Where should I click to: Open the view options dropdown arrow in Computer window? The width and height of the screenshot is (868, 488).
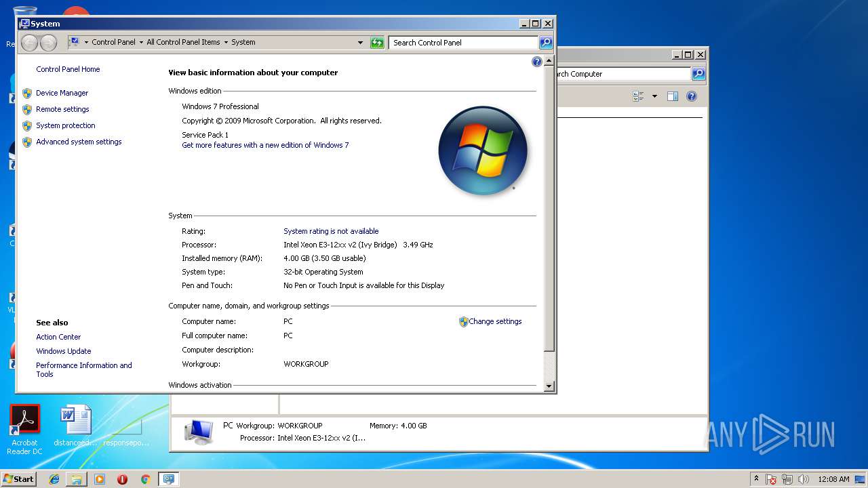654,96
